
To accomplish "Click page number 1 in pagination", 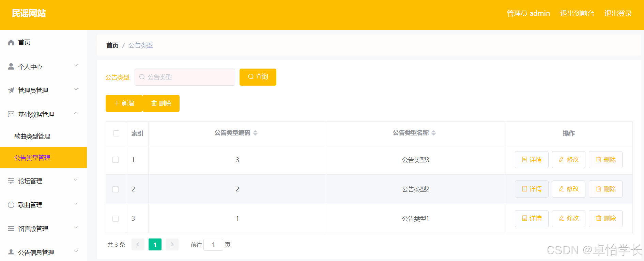I will point(155,244).
